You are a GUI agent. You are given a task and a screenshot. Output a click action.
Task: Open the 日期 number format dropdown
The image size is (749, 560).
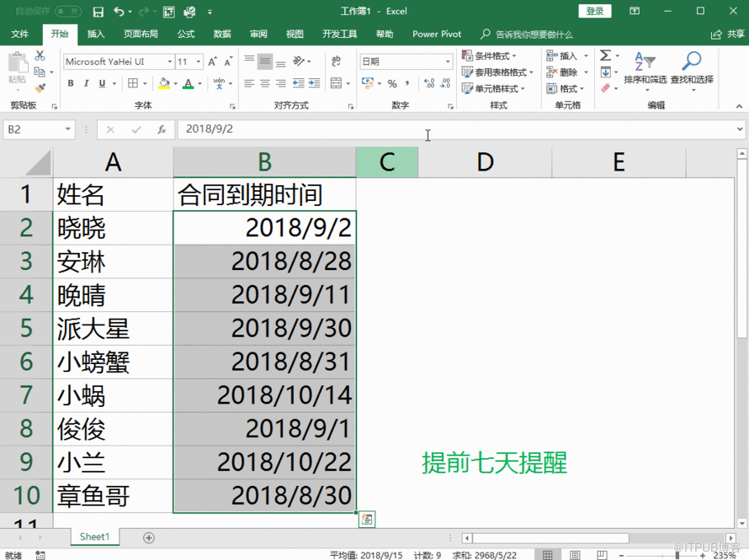click(x=449, y=61)
